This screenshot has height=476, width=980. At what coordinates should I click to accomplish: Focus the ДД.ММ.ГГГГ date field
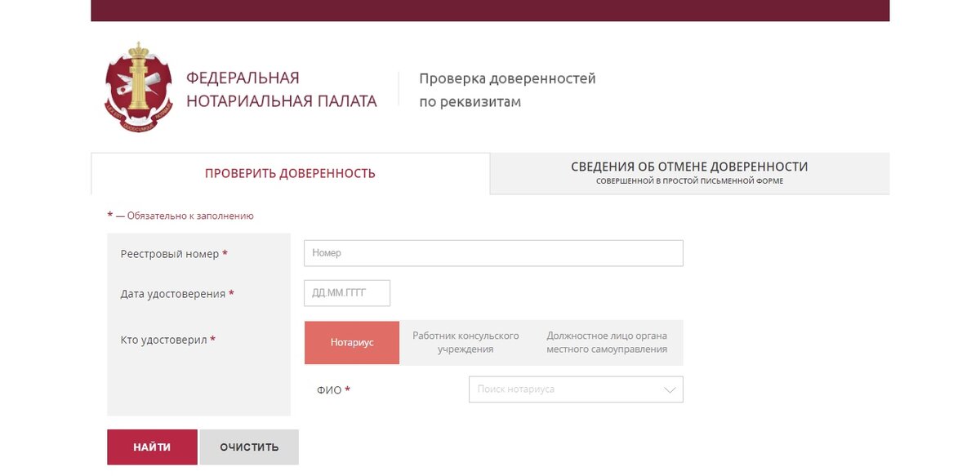(347, 293)
